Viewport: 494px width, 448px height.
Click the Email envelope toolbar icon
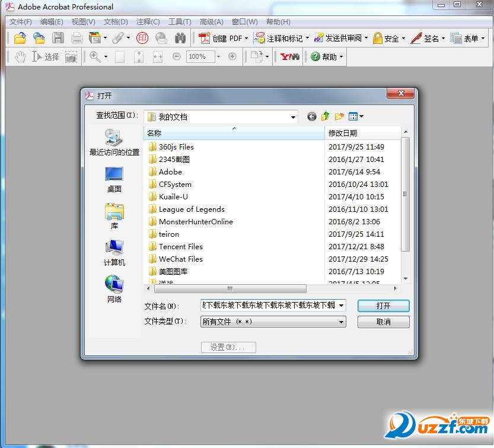[161, 38]
